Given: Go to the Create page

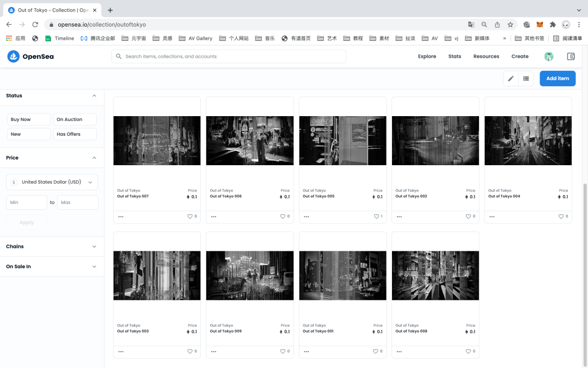Looking at the screenshot, I should (520, 56).
